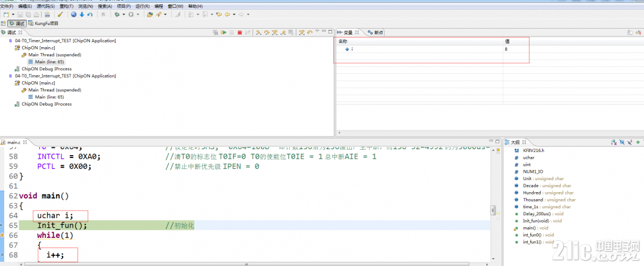
Task: Open the 编辑(E) menu
Action: tap(24, 6)
